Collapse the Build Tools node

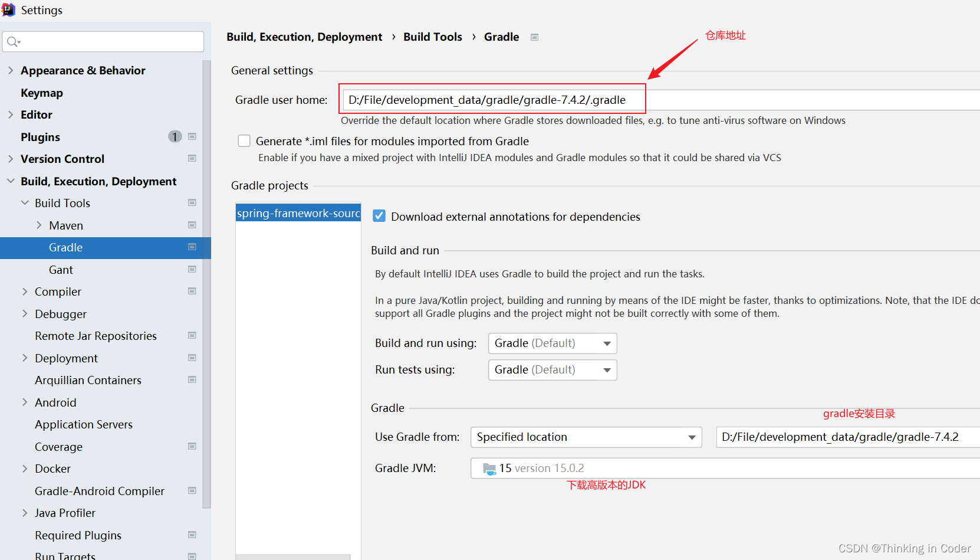click(25, 203)
